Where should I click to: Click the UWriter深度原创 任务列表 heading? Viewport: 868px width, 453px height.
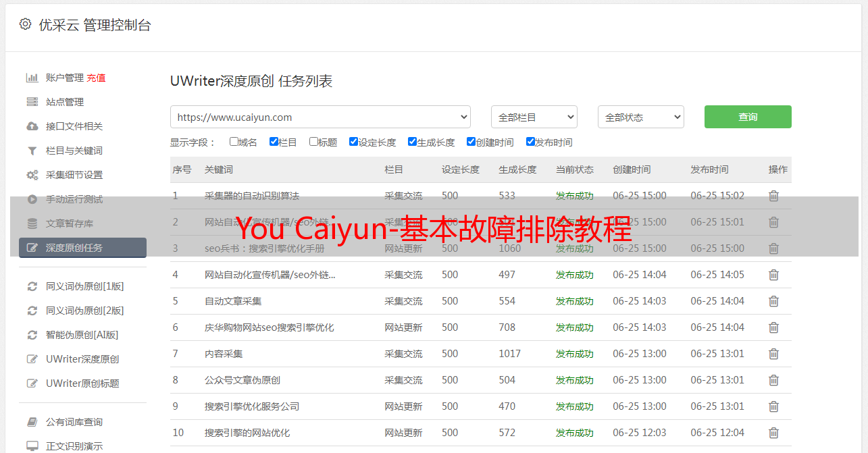251,81
